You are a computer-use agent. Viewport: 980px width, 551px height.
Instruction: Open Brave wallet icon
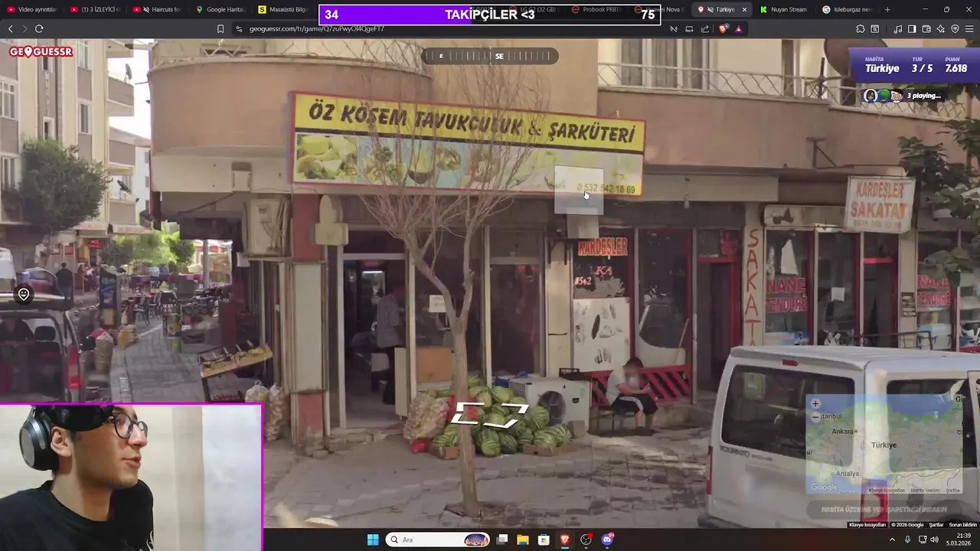click(926, 28)
